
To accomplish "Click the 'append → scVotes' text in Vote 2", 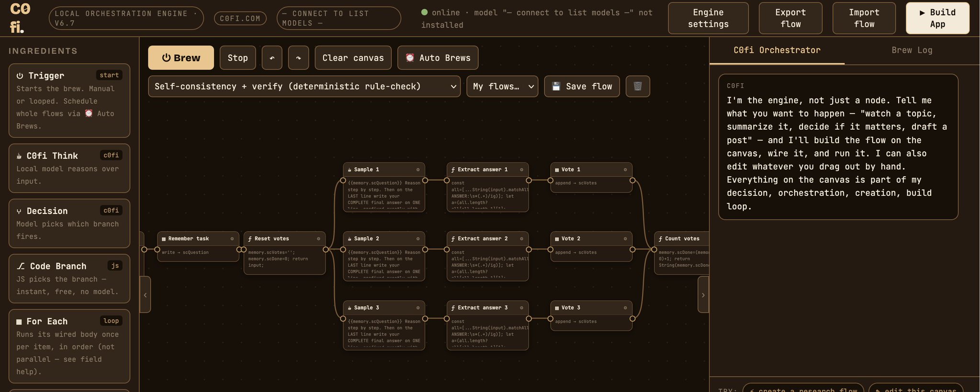I will [576, 252].
